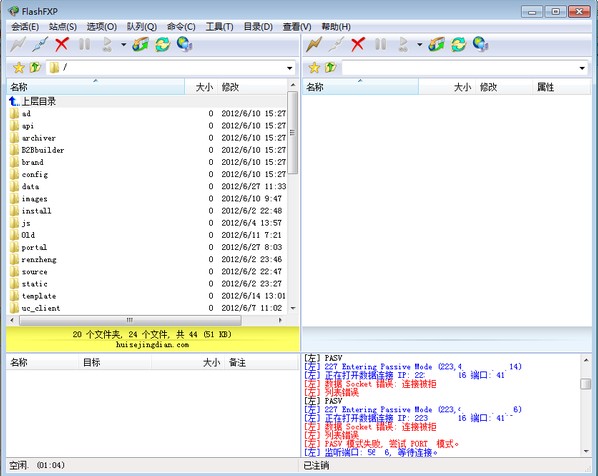Image resolution: width=598 pixels, height=476 pixels.
Task: Refresh the left pane file listing
Action: (162, 45)
